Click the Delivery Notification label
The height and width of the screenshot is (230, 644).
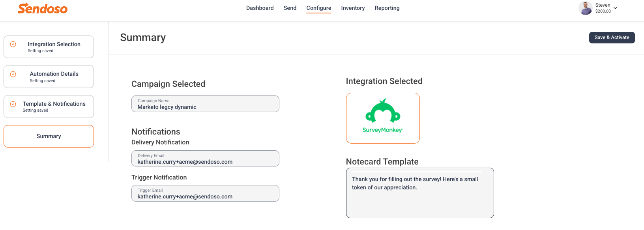click(x=160, y=142)
